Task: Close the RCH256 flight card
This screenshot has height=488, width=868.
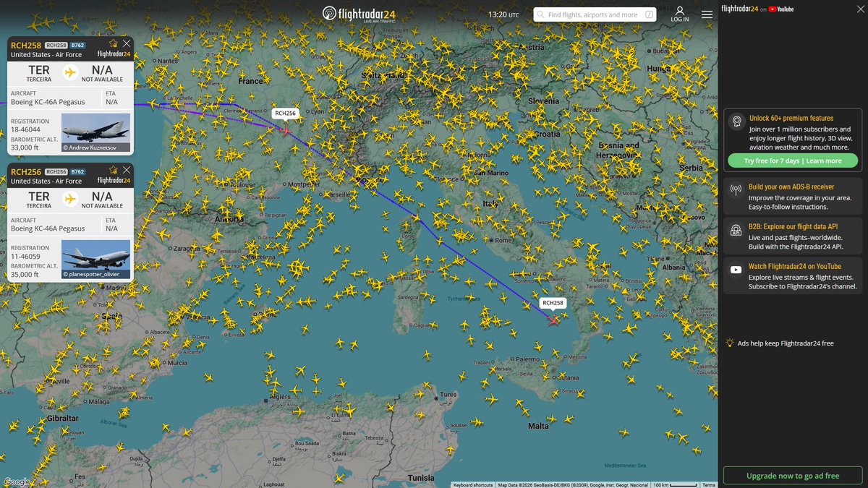Action: point(127,171)
